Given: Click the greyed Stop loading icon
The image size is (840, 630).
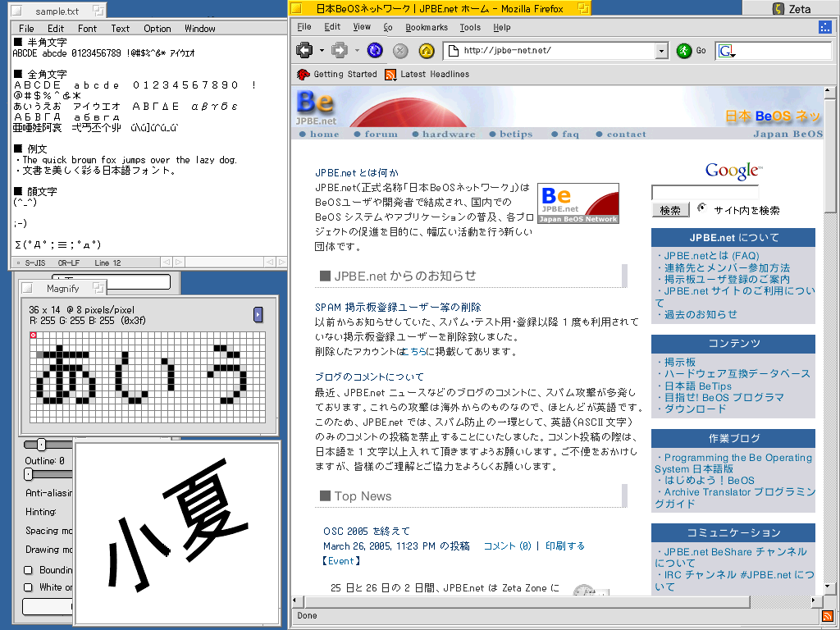Looking at the screenshot, I should 400,50.
